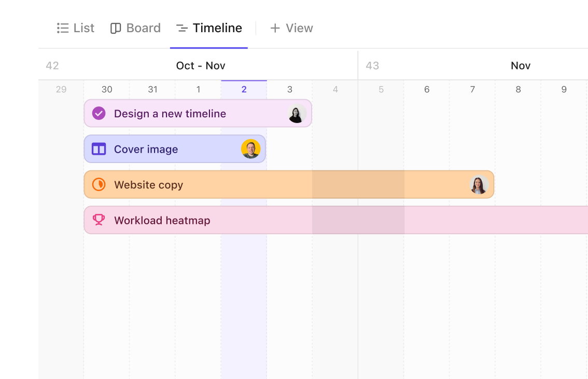
Task: Click the Oct - Nov week 42 header
Action: [200, 65]
